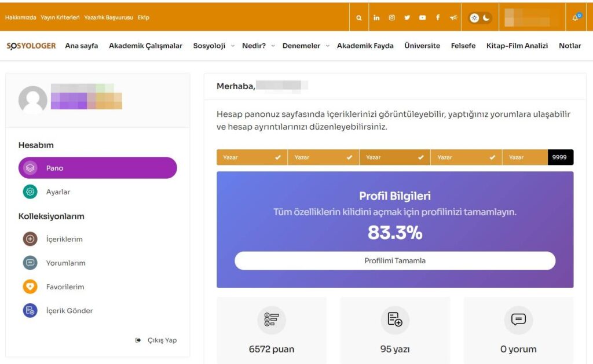This screenshot has height=364, width=593.
Task: Expand the Sosyoloji dropdown menu
Action: point(214,46)
